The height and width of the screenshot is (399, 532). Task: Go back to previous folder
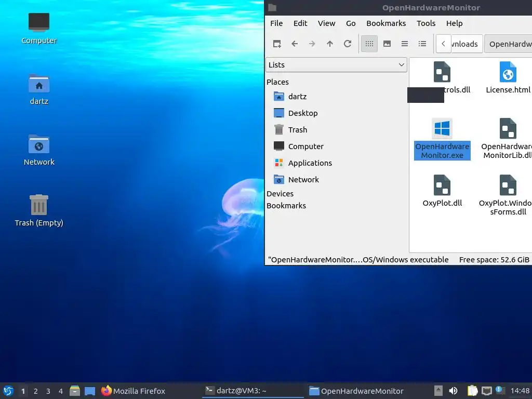[295, 44]
